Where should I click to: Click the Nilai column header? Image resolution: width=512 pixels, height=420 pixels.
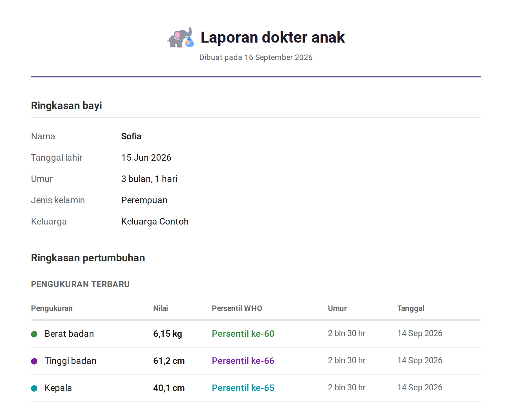tap(161, 308)
